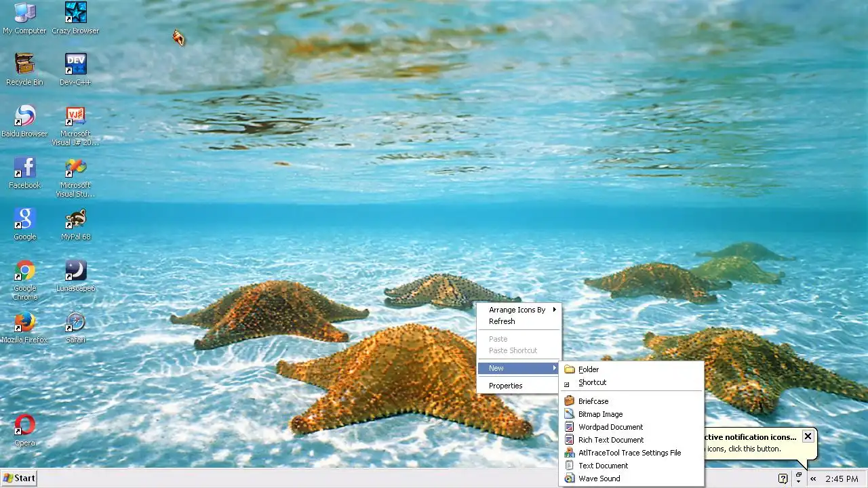Click the taskbar clock showing 2:45 PM
The image size is (868, 488).
[842, 479]
